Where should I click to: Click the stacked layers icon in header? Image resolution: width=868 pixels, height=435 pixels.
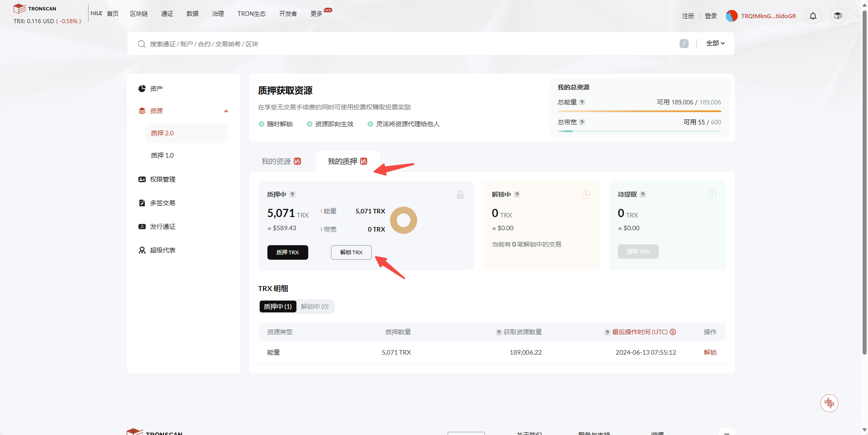pyautogui.click(x=838, y=16)
